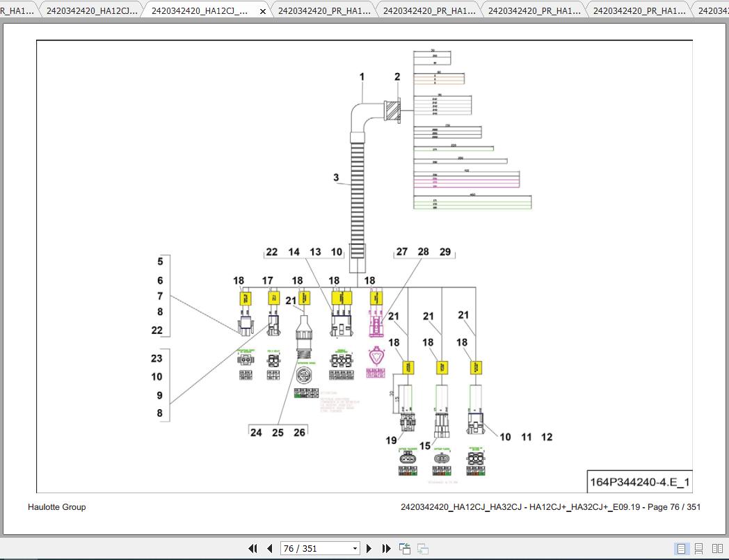The width and height of the screenshot is (729, 560).
Task: Switch to the partially visible R_HA1... tab
Action: click(17, 10)
